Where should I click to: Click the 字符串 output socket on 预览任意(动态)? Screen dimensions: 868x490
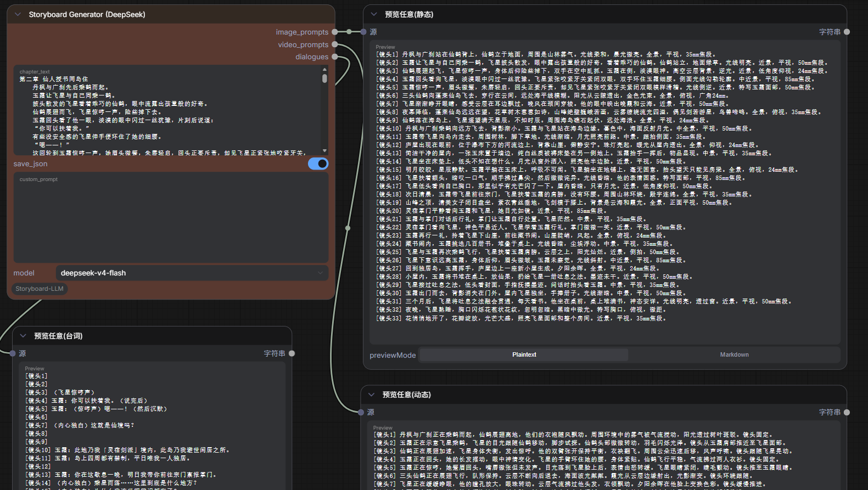847,412
